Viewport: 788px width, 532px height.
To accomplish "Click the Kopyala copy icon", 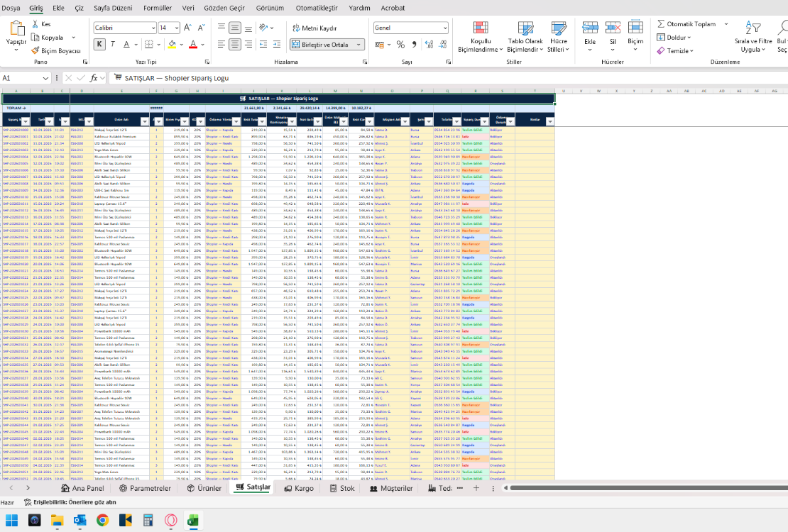I will (35, 37).
